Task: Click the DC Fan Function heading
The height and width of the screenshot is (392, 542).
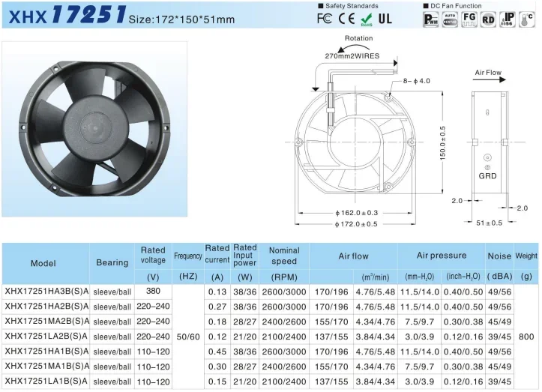Action: (457, 5)
